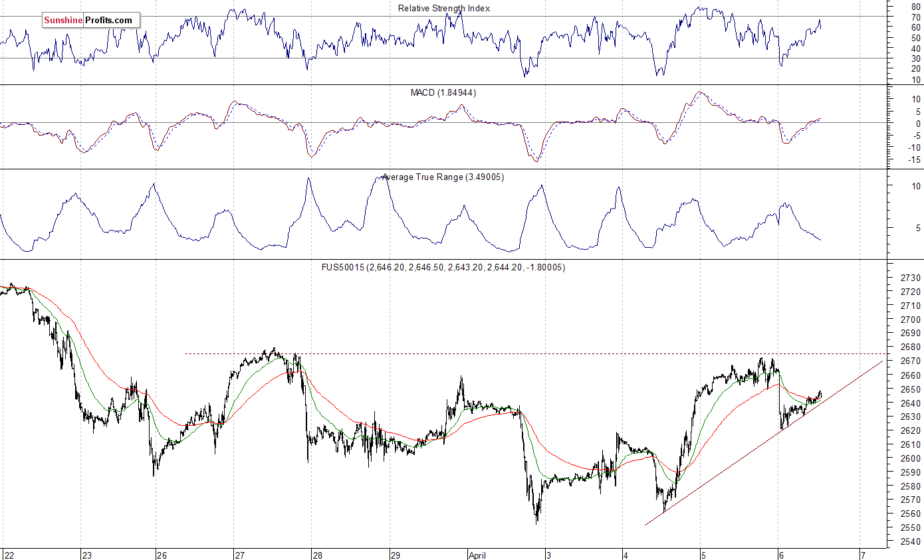Click the MACD axis value -15
The image size is (924, 560).
[915, 159]
